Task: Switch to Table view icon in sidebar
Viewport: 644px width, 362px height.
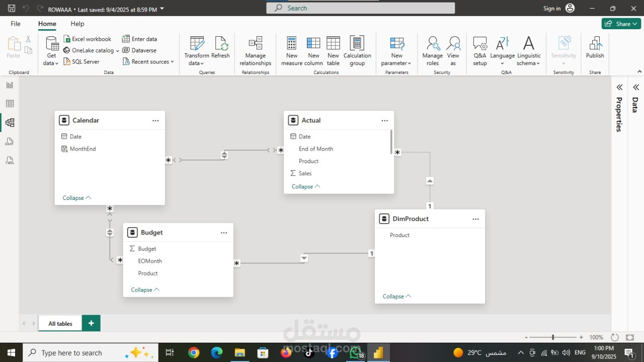Action: (10, 104)
